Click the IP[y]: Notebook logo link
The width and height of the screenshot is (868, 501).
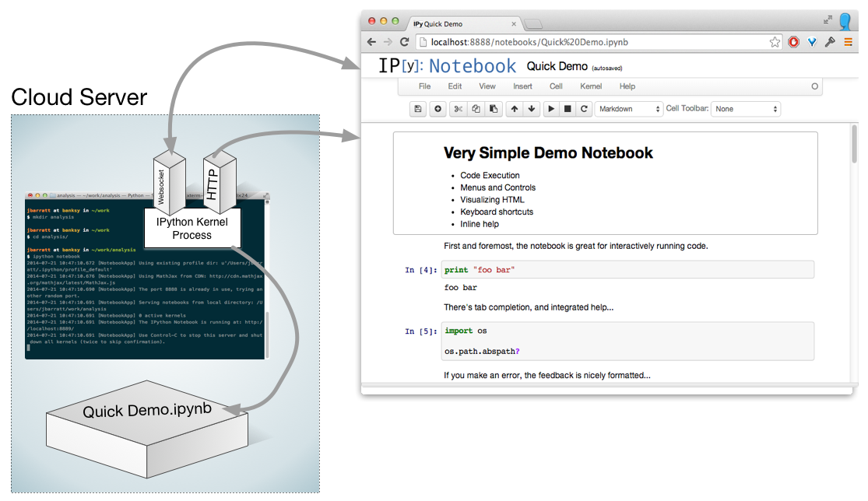(448, 66)
